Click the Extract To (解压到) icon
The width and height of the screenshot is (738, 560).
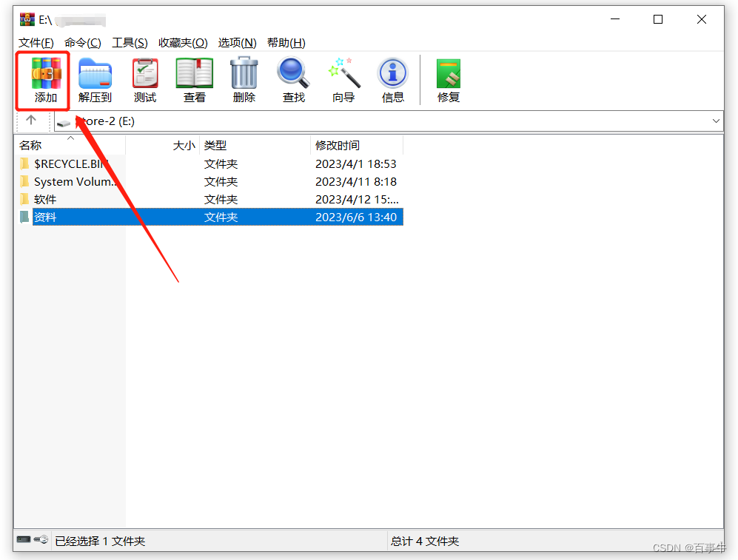click(95, 73)
